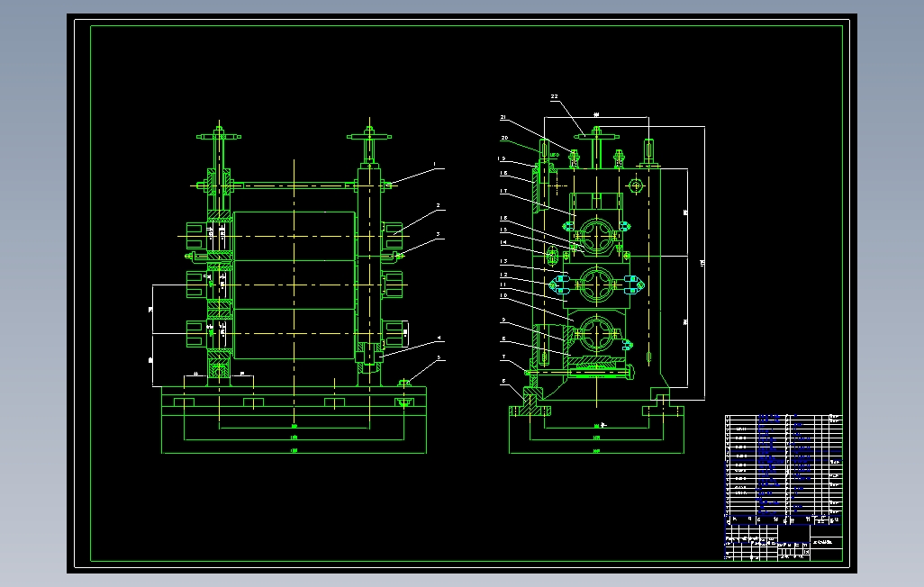Click the part callout number 9
Screen dimensions: 924x587
[x=503, y=320]
